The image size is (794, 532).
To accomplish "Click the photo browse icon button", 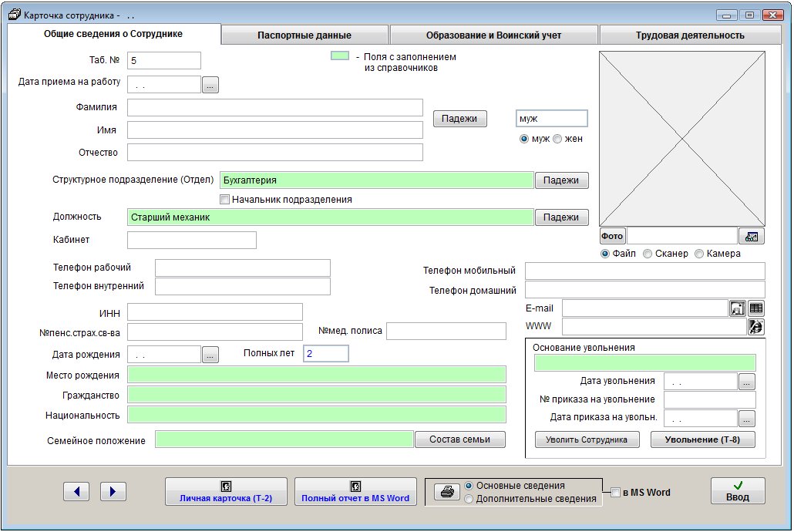I will click(x=752, y=236).
